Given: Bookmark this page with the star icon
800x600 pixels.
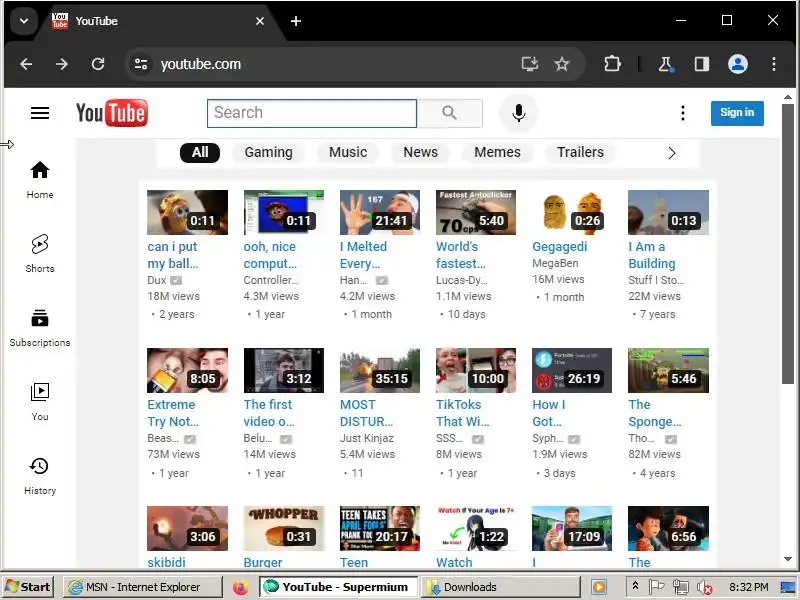Looking at the screenshot, I should pyautogui.click(x=562, y=64).
